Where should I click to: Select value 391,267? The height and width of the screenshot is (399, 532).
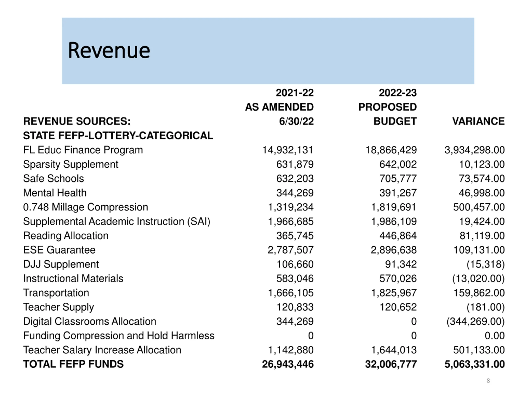point(398,193)
